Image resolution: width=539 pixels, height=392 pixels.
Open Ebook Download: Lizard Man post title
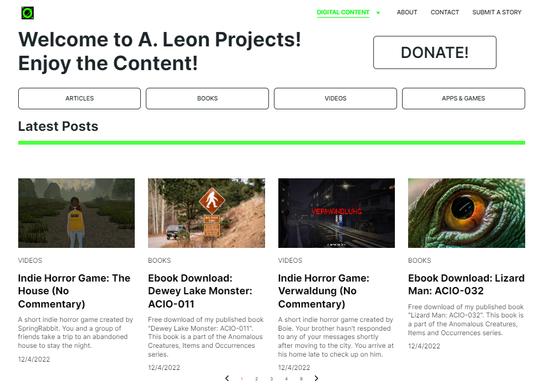tap(466, 284)
